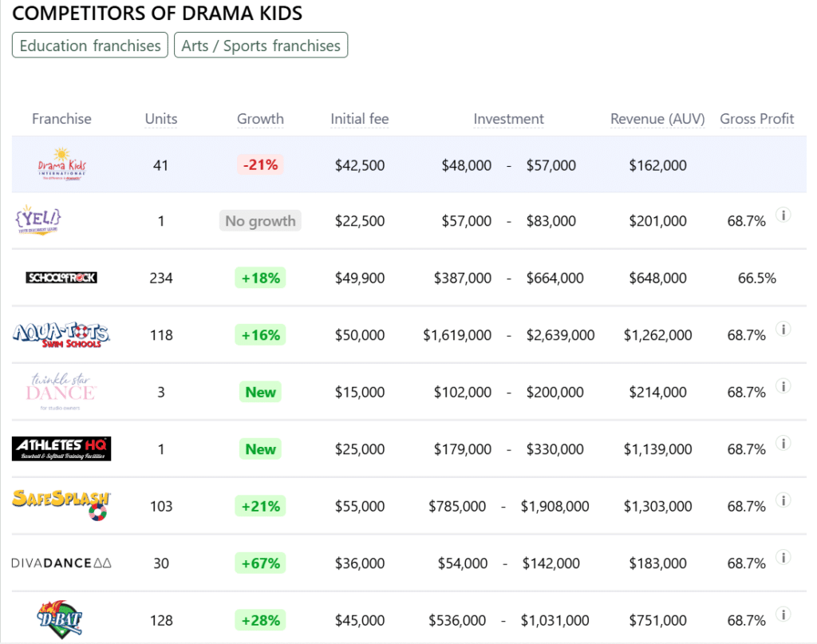Image resolution: width=817 pixels, height=644 pixels.
Task: Click the +67% growth badge
Action: coord(261,563)
